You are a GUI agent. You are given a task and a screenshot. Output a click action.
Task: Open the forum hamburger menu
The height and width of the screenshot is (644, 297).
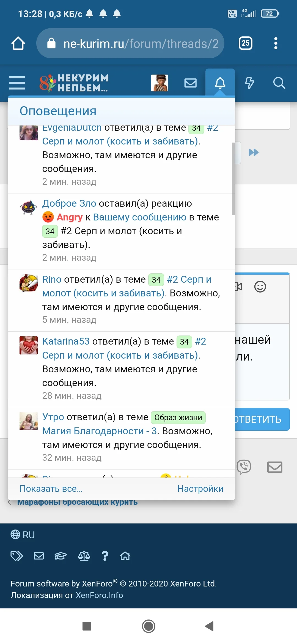tap(17, 83)
